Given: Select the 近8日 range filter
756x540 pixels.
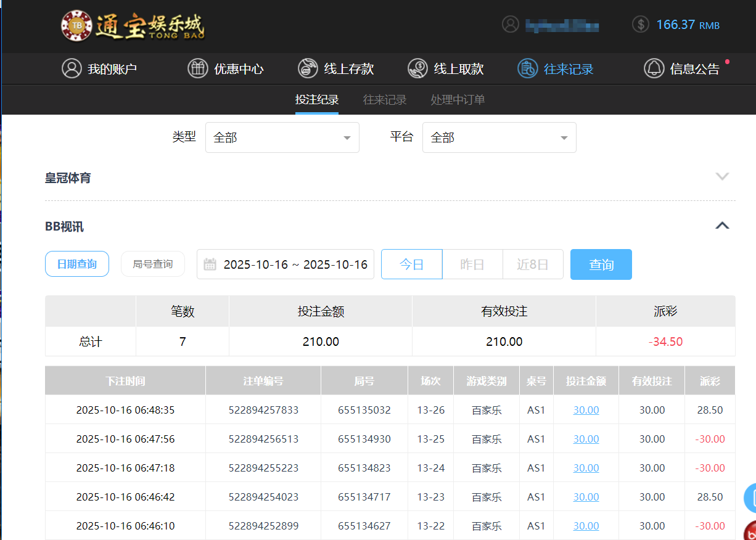Looking at the screenshot, I should pos(533,264).
